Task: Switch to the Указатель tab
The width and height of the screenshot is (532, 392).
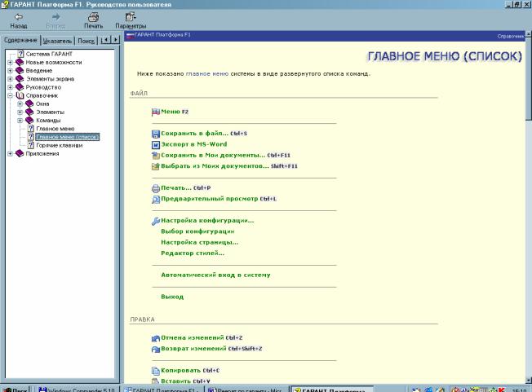Action: 57,41
